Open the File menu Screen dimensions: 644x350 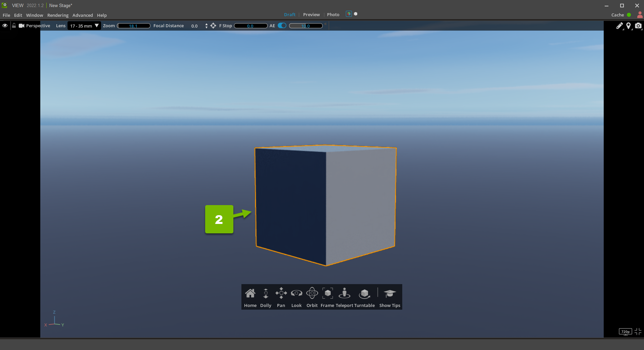[6, 15]
